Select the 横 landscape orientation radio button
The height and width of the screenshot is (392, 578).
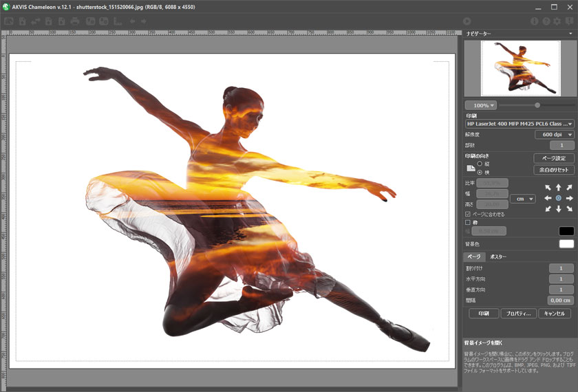[x=480, y=172]
